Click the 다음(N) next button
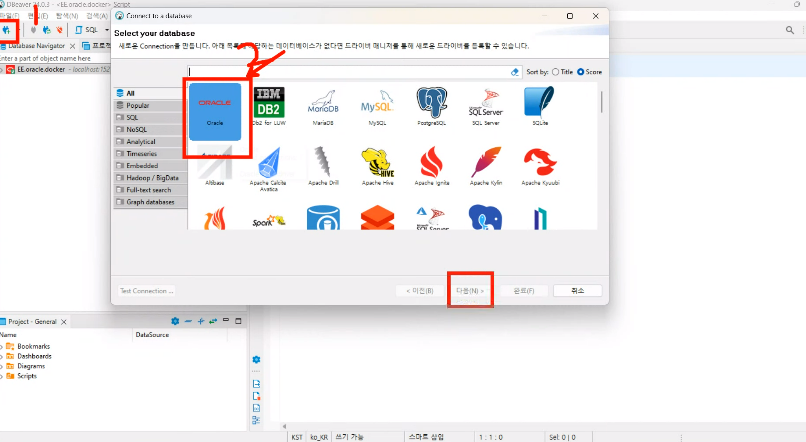The width and height of the screenshot is (806, 442). click(470, 291)
